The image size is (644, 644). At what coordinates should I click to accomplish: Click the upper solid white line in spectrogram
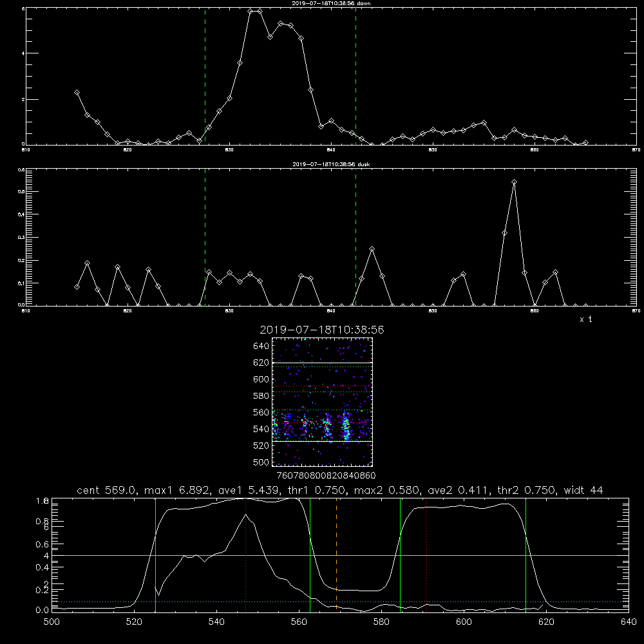click(323, 363)
